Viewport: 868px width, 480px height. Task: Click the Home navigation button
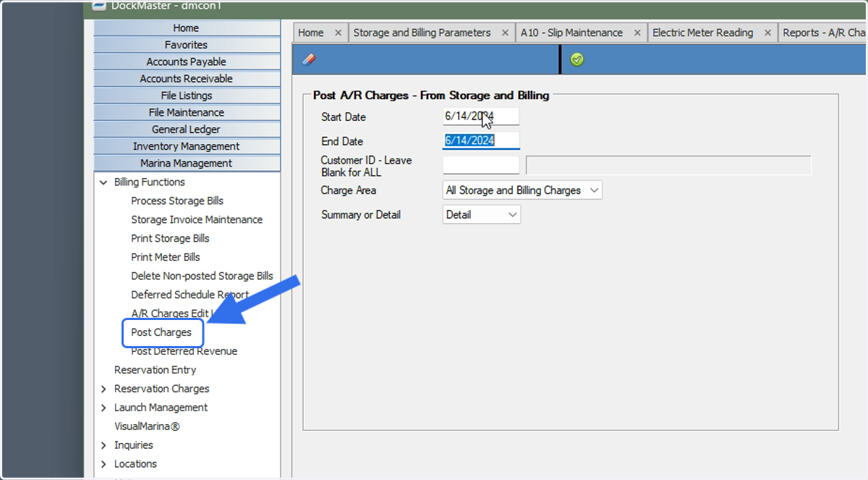(x=187, y=28)
